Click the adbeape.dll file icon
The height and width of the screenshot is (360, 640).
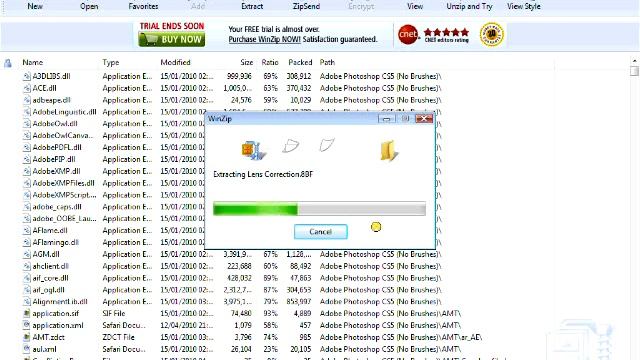[x=27, y=100]
